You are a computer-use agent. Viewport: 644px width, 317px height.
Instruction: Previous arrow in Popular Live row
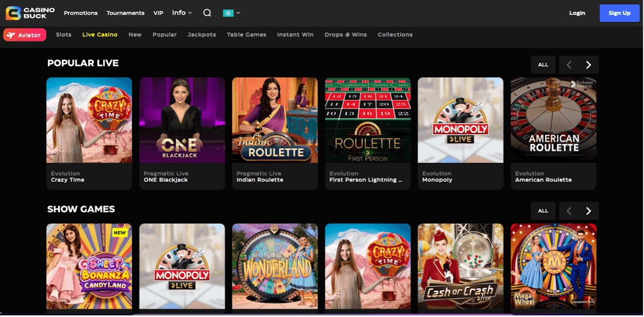569,65
